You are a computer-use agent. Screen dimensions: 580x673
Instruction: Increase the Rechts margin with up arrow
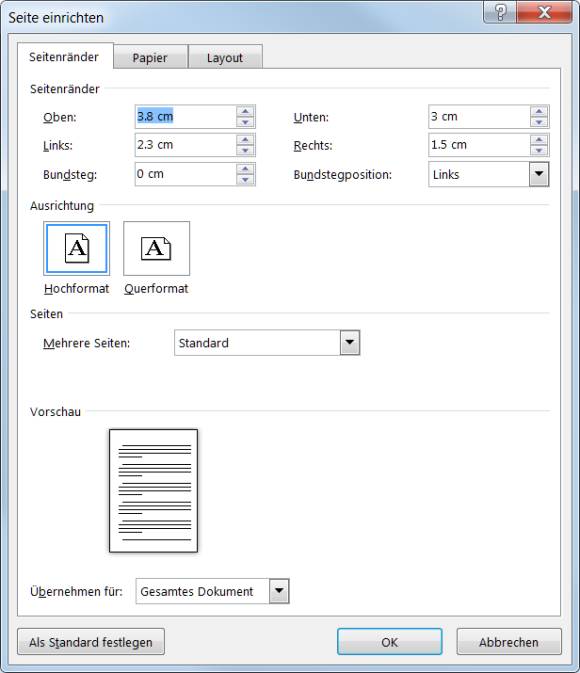(539, 139)
